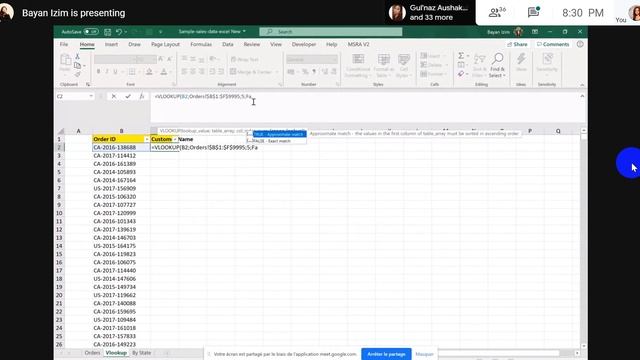The height and width of the screenshot is (360, 640).
Task: Open the Clipboard dialog launcher
Action: (x=88, y=84)
